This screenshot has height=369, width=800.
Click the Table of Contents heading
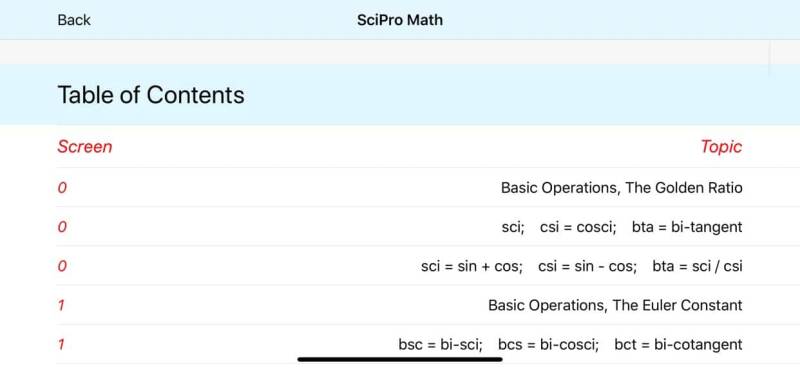[151, 95]
